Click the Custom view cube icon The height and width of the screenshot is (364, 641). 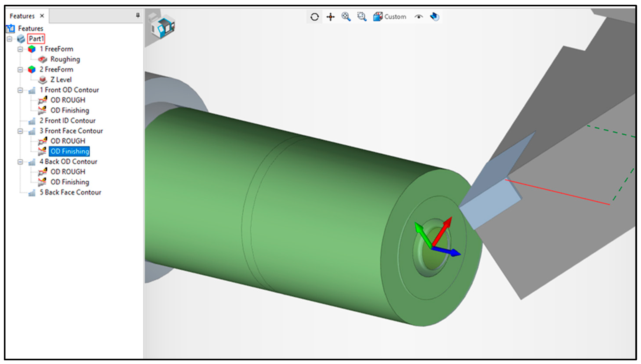coord(378,17)
